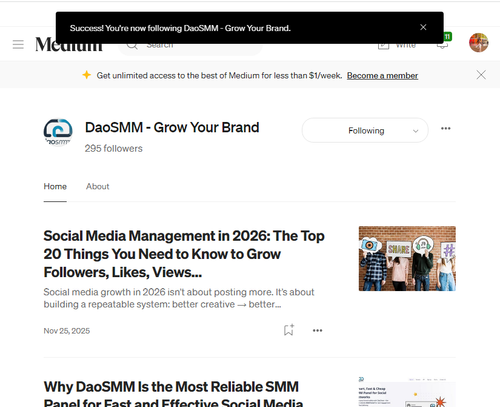This screenshot has width=500, height=407.
Task: Open more options beside Following button
Action: coord(446,129)
